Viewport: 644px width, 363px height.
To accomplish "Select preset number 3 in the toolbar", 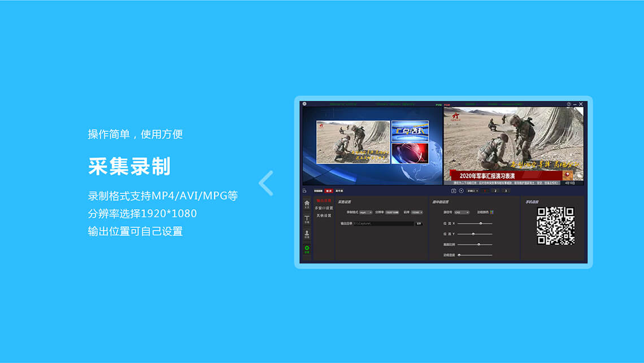I will (506, 191).
